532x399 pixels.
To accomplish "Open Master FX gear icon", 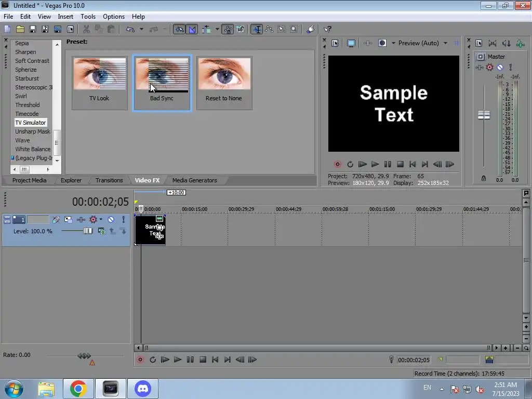I will [489, 67].
